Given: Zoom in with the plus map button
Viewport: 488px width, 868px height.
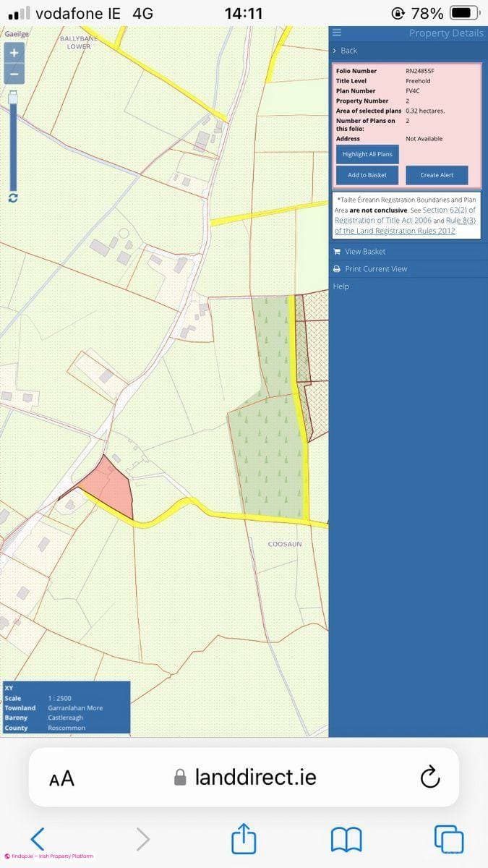Looking at the screenshot, I should tap(14, 53).
